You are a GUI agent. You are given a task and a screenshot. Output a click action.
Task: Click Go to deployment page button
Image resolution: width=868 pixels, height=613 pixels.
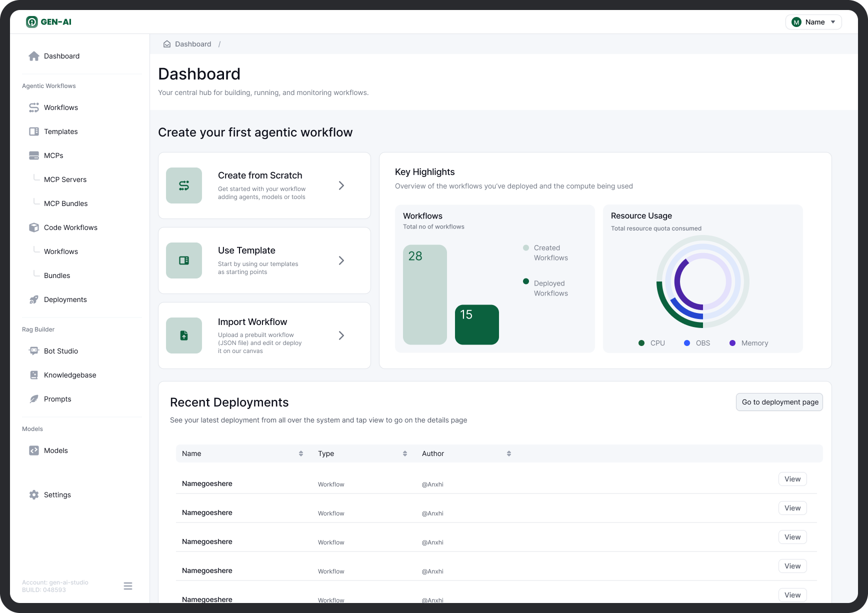coord(779,402)
